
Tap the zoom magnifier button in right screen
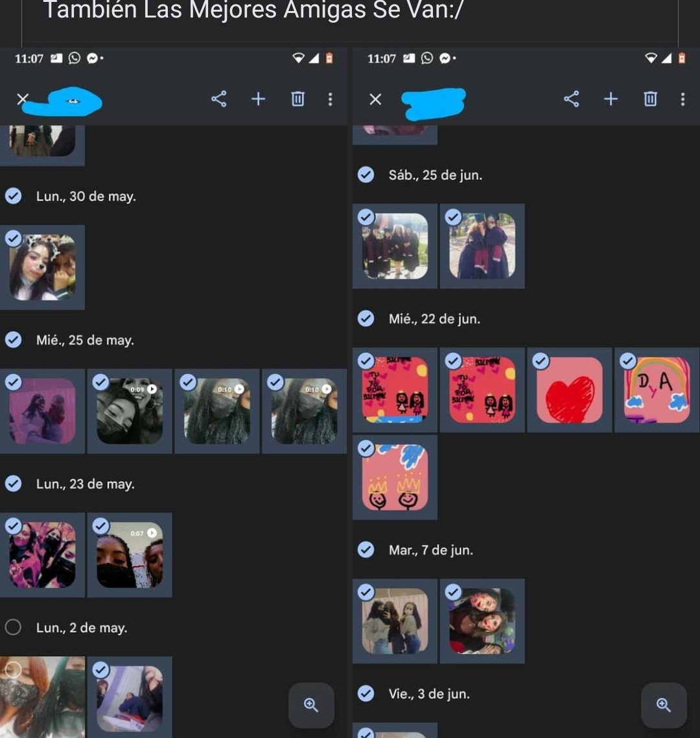(x=663, y=705)
